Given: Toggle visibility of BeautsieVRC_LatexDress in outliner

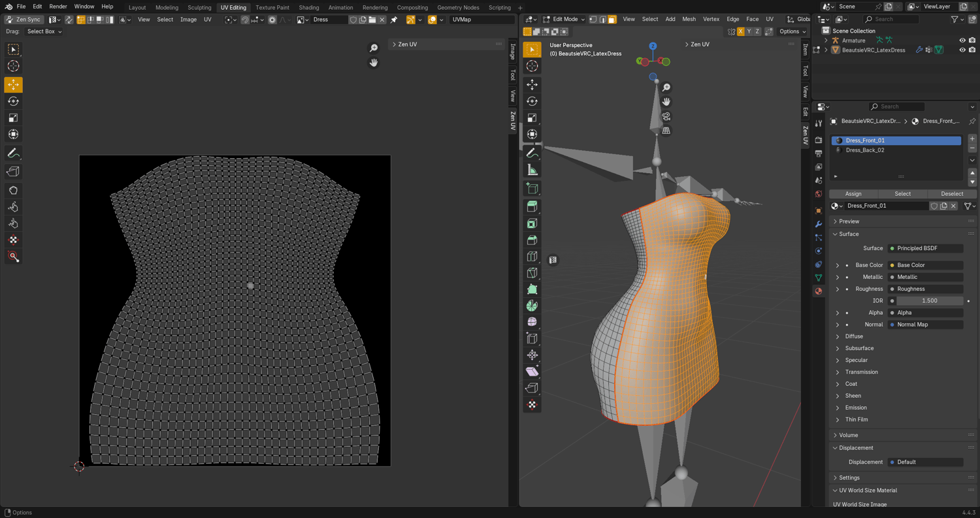Looking at the screenshot, I should (962, 50).
